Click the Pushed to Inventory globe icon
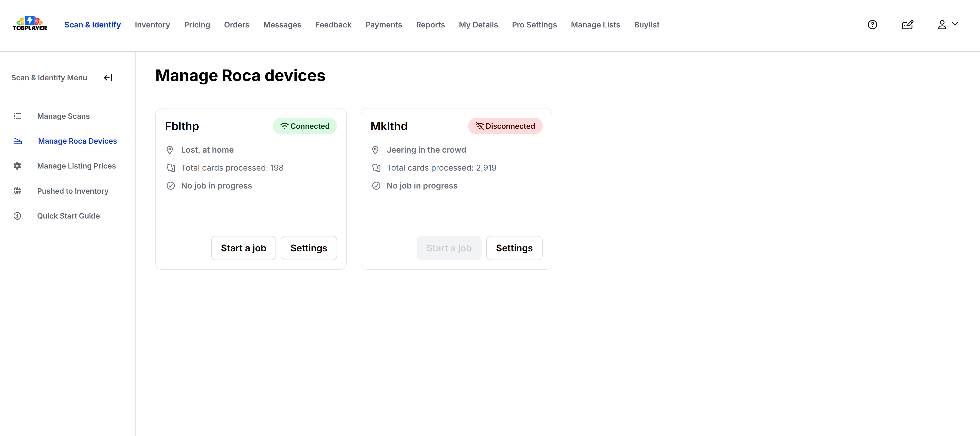 click(x=17, y=191)
